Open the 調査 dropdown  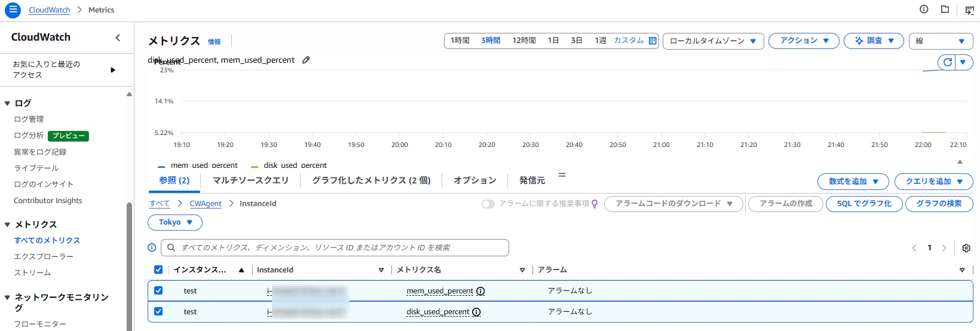pyautogui.click(x=874, y=41)
